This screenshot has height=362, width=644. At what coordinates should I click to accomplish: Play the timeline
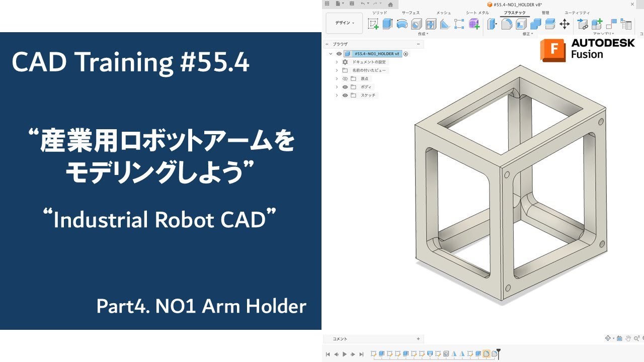345,354
